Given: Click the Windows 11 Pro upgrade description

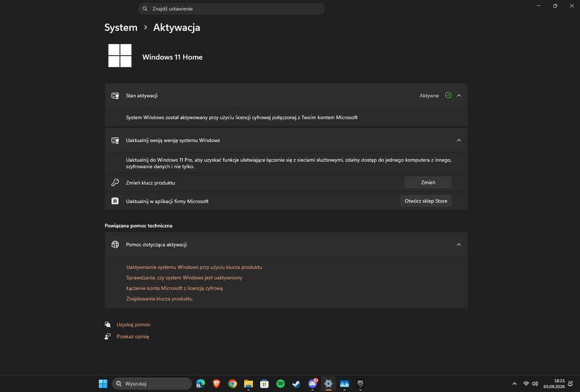Looking at the screenshot, I should [x=288, y=163].
